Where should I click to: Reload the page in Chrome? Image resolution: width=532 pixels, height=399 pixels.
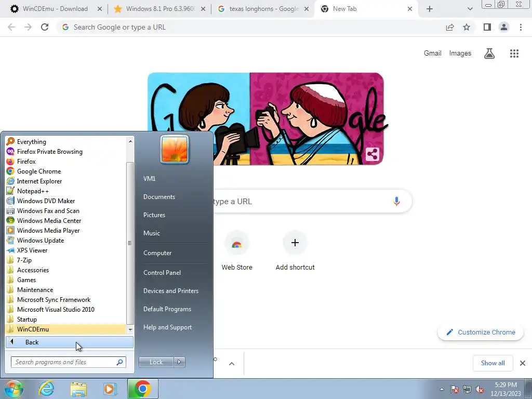[x=45, y=27]
